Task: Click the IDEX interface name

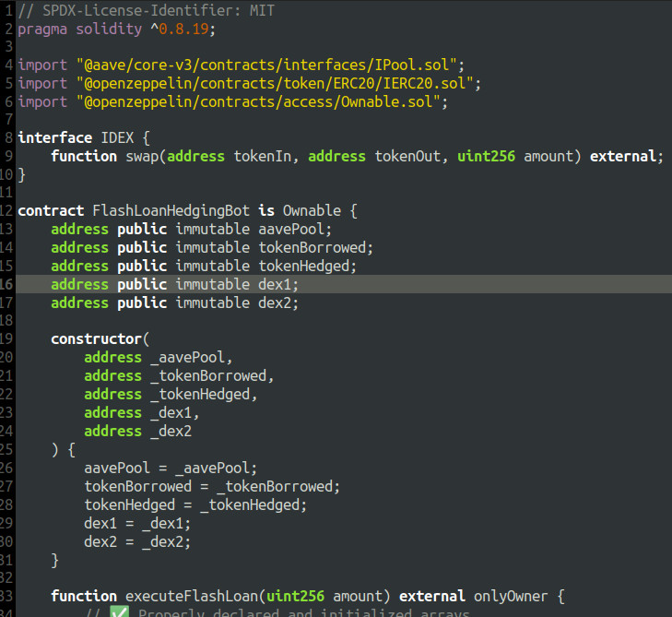Action: click(x=116, y=137)
